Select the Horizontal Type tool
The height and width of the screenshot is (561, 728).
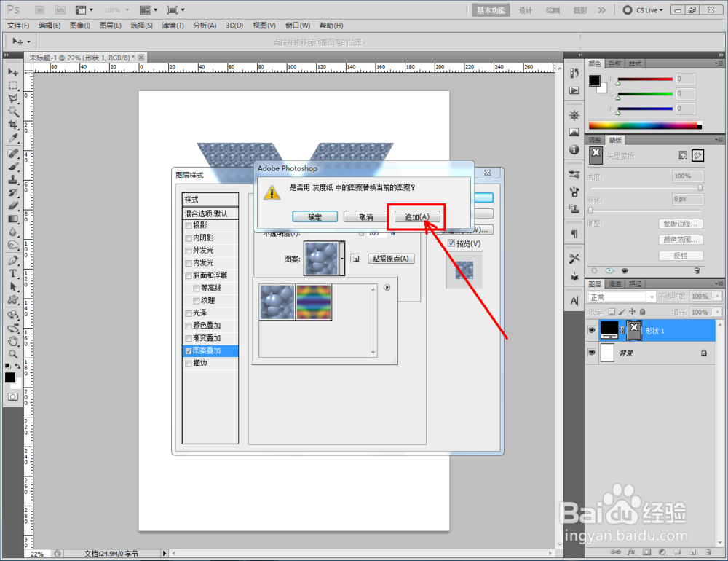[x=13, y=273]
